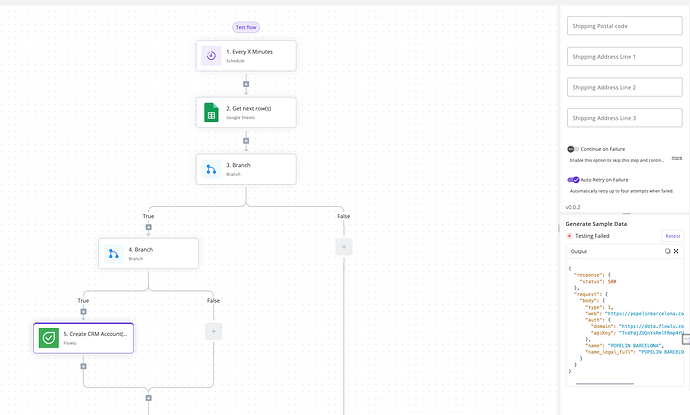This screenshot has height=415, width=690.
Task: Add step directly below Create CRM Account
Action: [x=83, y=366]
